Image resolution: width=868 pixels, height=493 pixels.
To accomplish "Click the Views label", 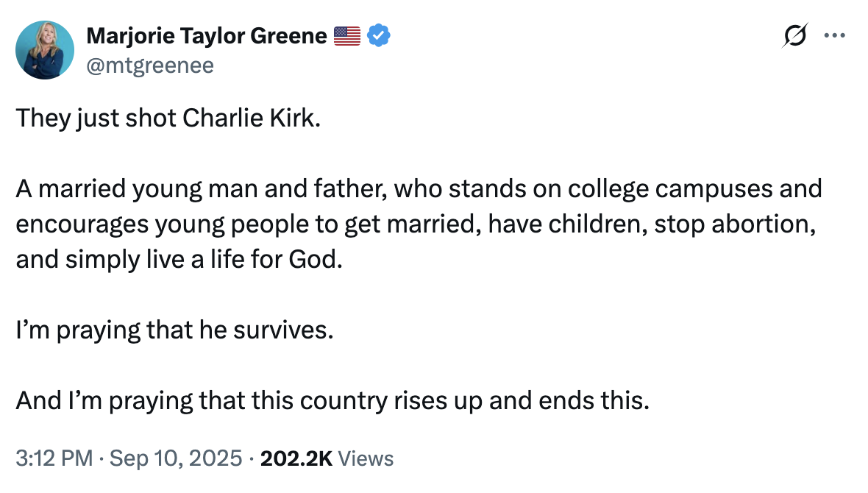I will pyautogui.click(x=367, y=458).
